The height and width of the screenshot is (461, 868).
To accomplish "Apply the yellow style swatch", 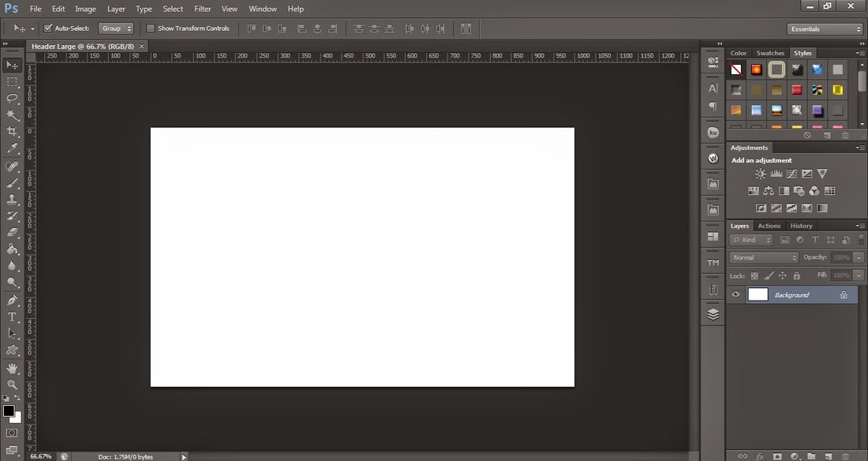I will (837, 90).
